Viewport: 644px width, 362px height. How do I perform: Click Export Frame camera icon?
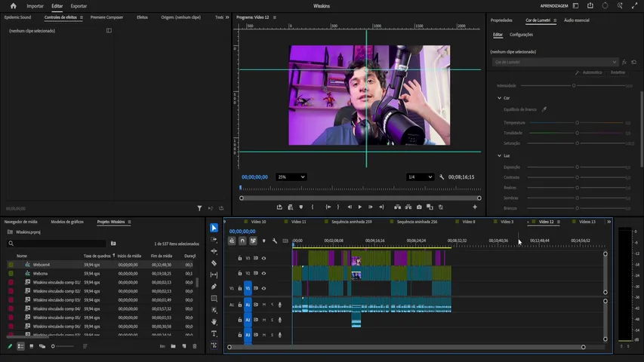coord(419,207)
